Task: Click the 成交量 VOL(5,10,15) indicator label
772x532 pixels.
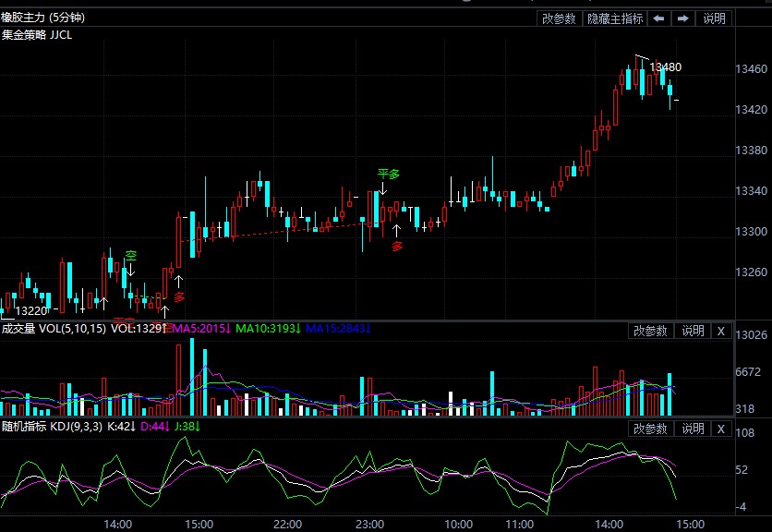Action: coord(54,328)
